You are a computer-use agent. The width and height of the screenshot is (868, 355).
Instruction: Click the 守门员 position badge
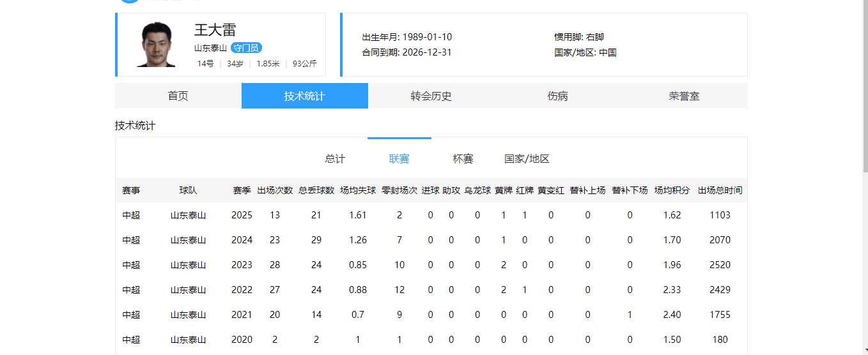click(x=246, y=48)
